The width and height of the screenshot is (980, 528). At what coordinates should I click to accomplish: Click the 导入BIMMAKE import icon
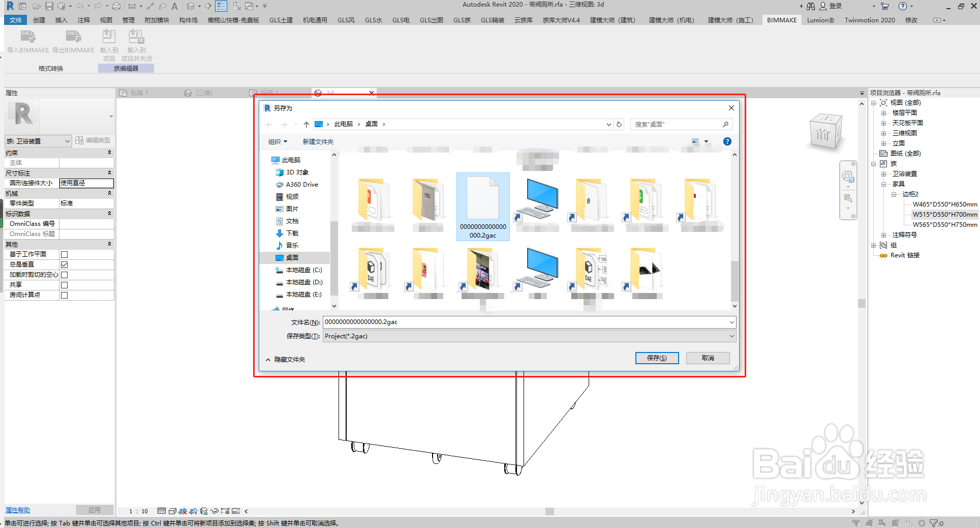28,37
